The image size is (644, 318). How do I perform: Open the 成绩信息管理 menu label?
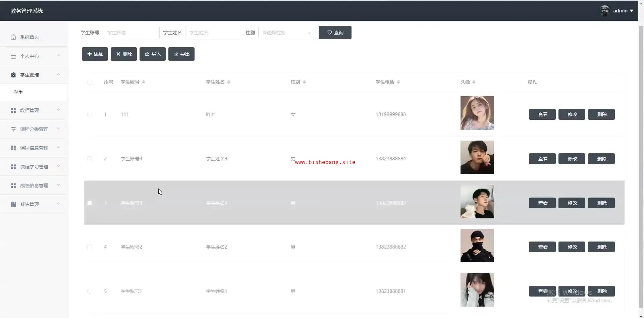pyautogui.click(x=34, y=185)
